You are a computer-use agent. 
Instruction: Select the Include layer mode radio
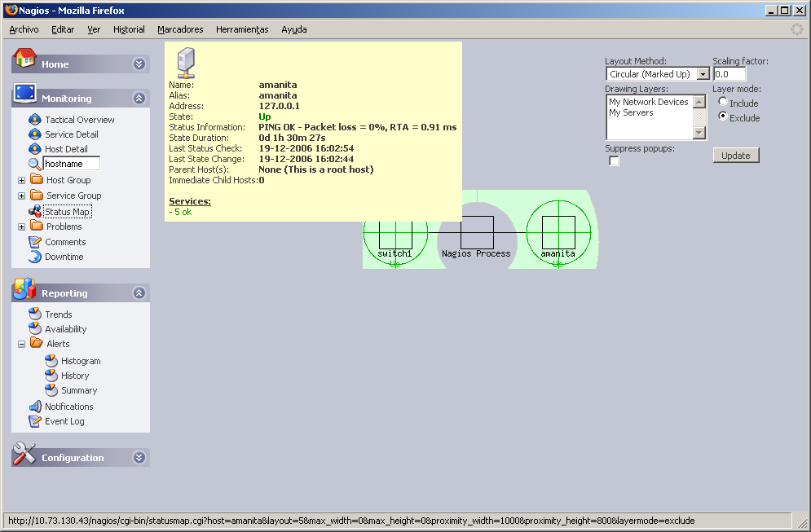tap(723, 102)
